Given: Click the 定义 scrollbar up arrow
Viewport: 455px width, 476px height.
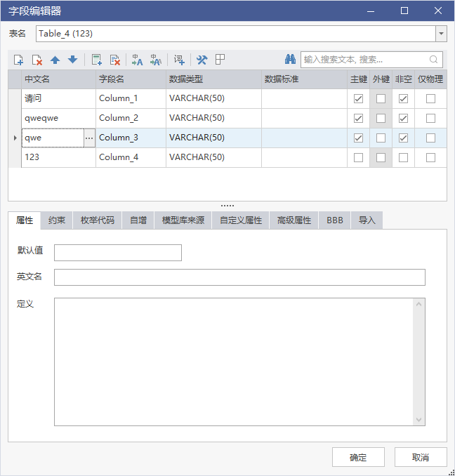Looking at the screenshot, I should [419, 304].
